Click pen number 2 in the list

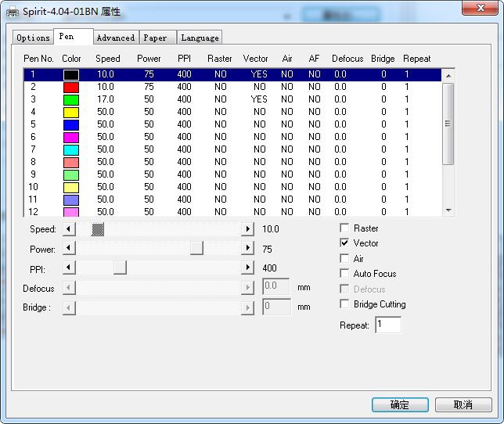point(33,87)
